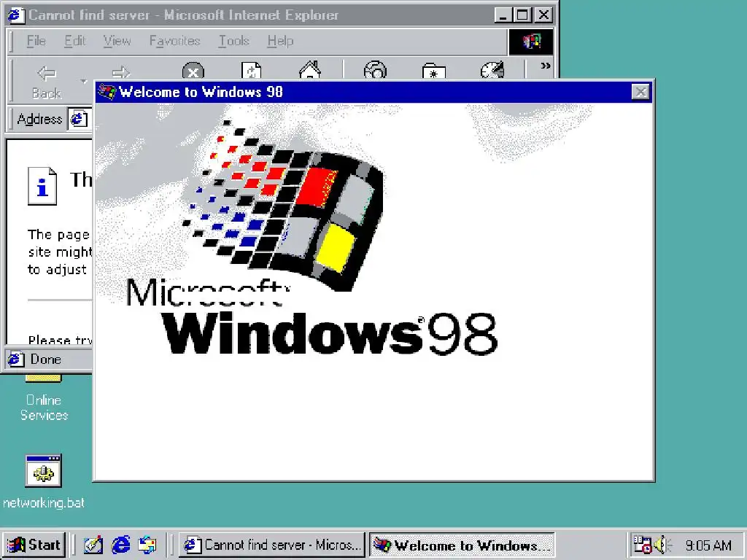Click the Show Desktop quick launch icon
The image size is (747, 560).
(x=93, y=545)
